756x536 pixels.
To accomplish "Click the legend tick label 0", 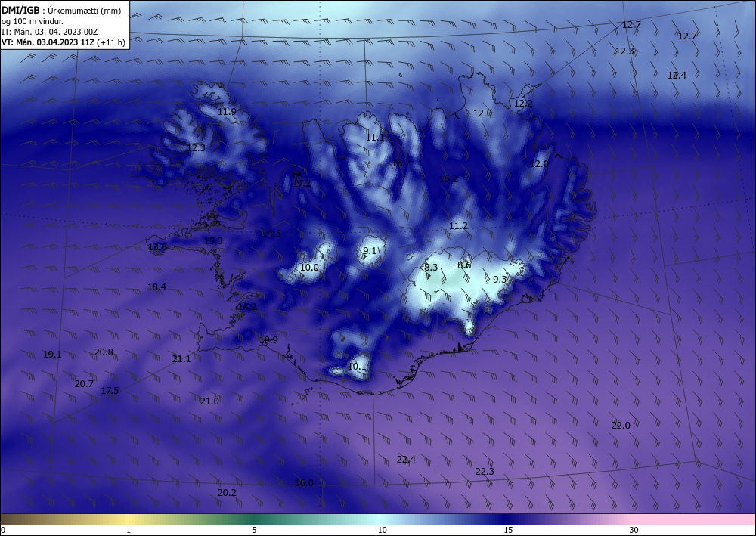I will click(3, 530).
